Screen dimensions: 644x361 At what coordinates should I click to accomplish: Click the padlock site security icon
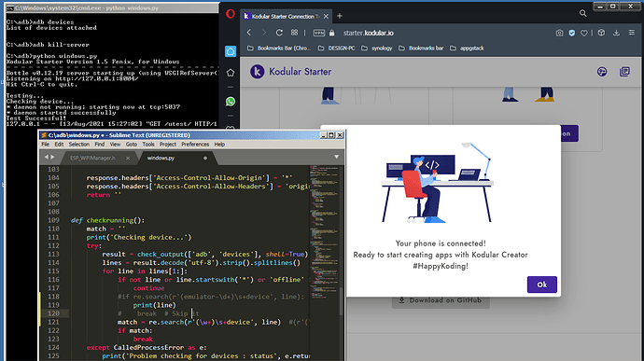pos(332,33)
